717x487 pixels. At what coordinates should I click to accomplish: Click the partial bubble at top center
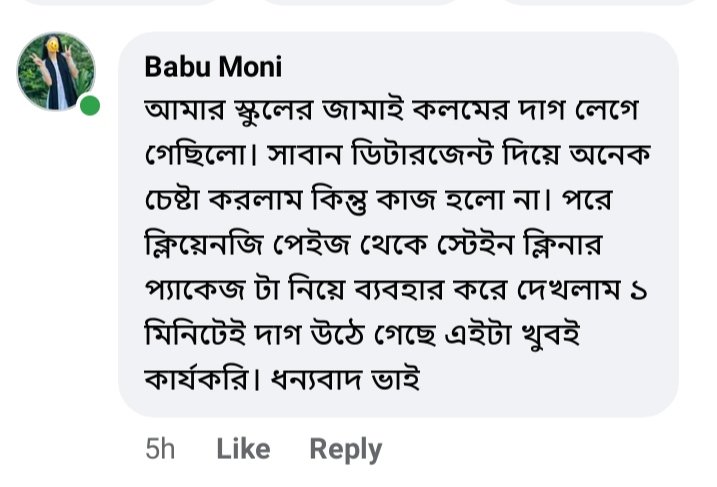pos(360,3)
